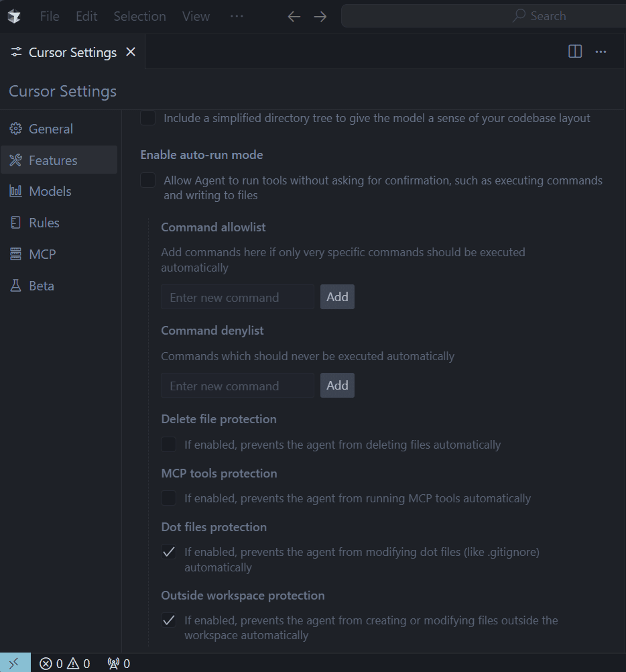626x672 pixels.
Task: Enable the auto-run mode checkbox
Action: pos(148,180)
